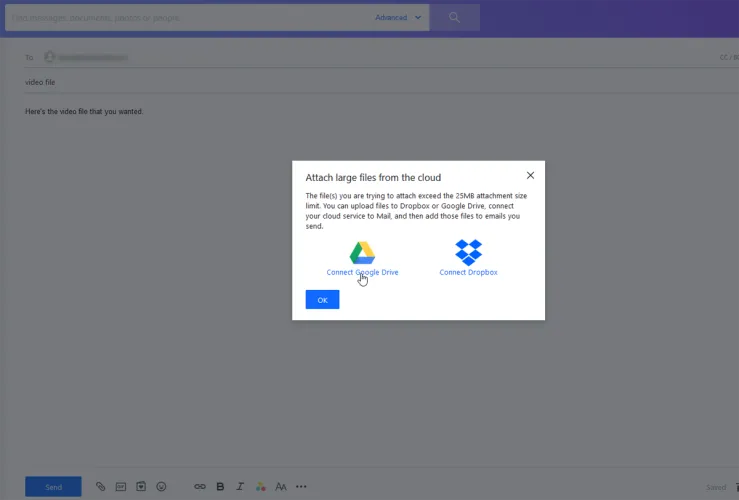Click the Send button
Viewport: 739px width, 500px height.
click(53, 487)
